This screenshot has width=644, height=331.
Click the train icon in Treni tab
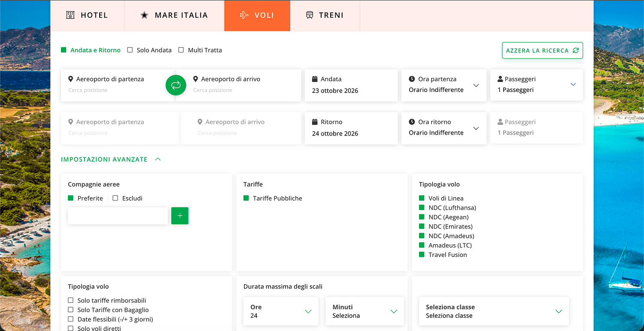[310, 15]
